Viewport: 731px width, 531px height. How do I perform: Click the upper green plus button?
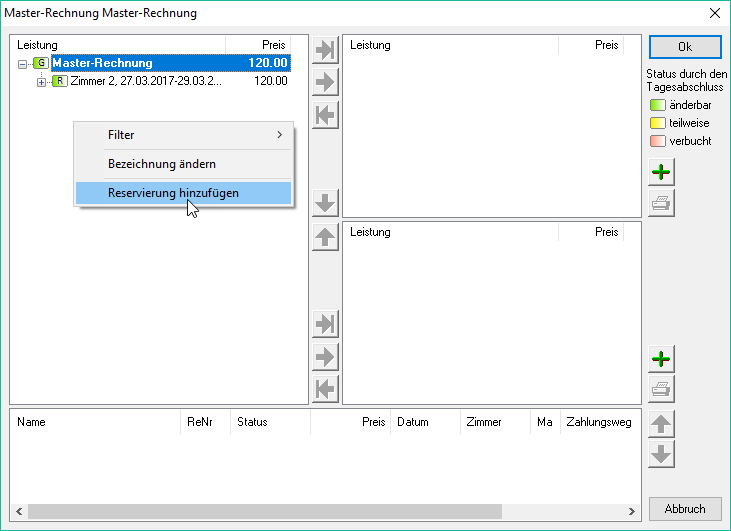(661, 172)
